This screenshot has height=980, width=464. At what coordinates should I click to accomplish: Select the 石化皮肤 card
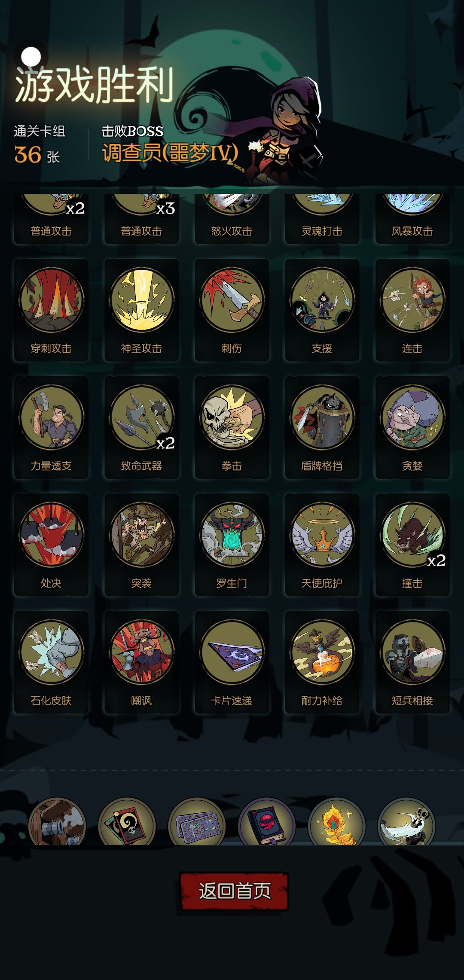(x=51, y=662)
